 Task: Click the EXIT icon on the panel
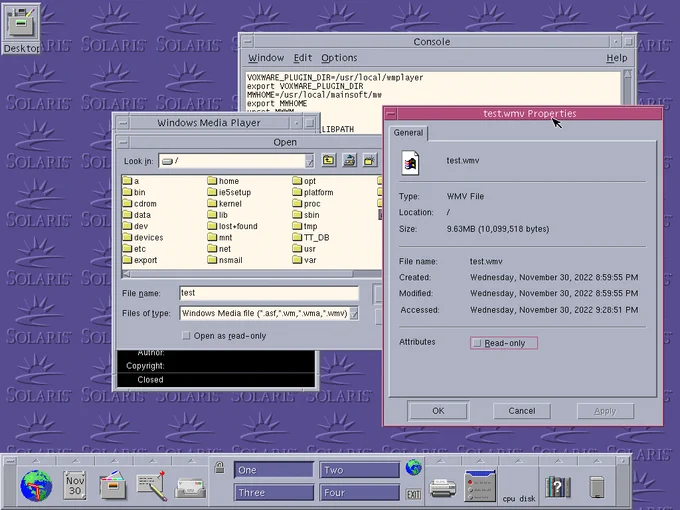(413, 494)
